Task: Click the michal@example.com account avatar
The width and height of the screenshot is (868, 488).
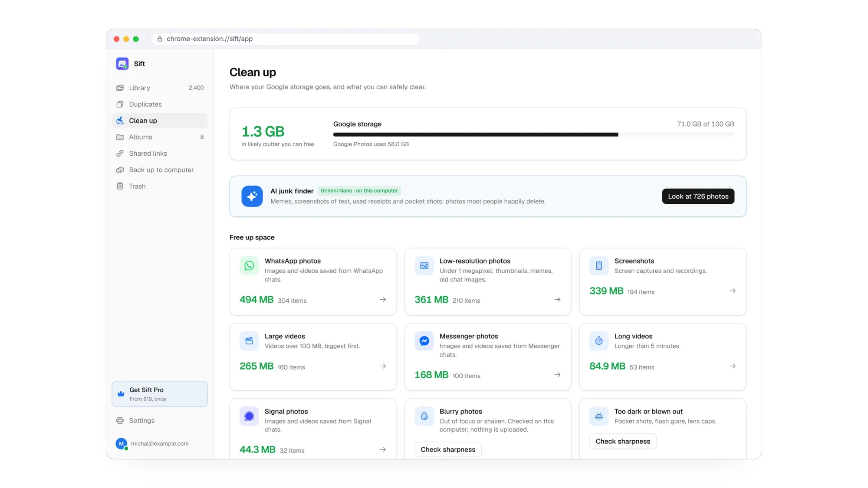Action: [x=122, y=444]
